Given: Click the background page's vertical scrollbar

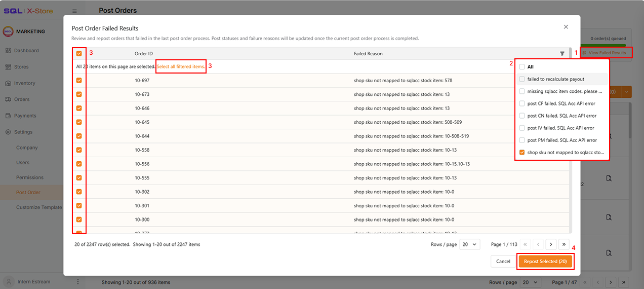Looking at the screenshot, I should [x=630, y=121].
